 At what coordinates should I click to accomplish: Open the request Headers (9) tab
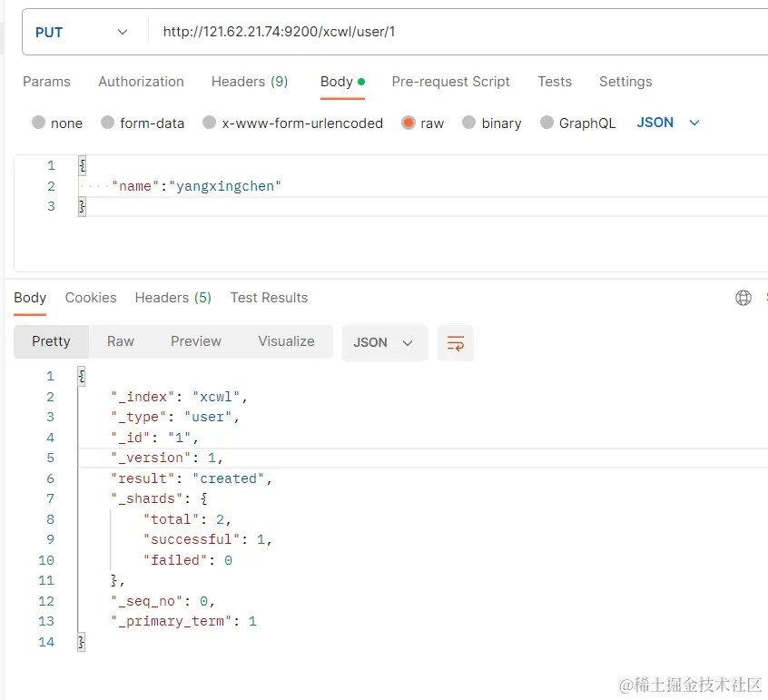pos(250,82)
